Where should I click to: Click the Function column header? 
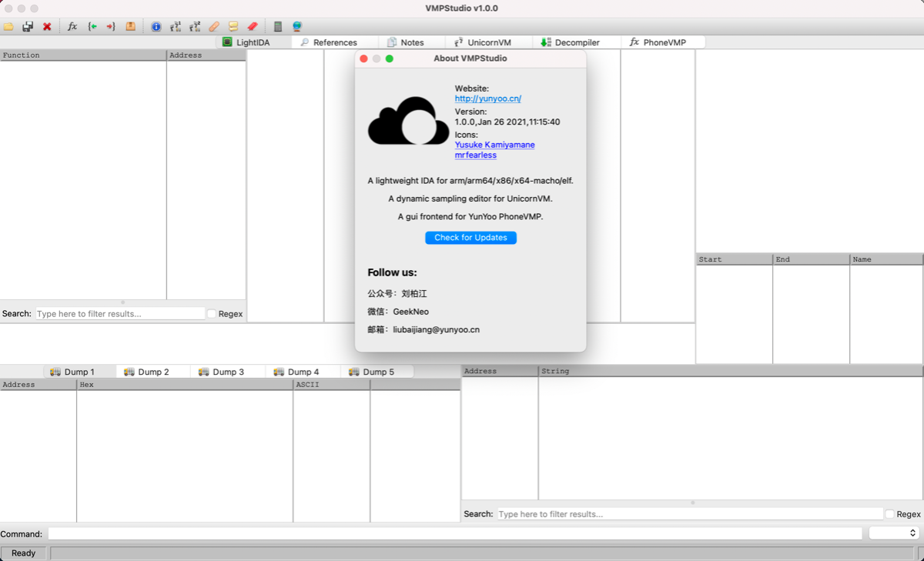83,55
